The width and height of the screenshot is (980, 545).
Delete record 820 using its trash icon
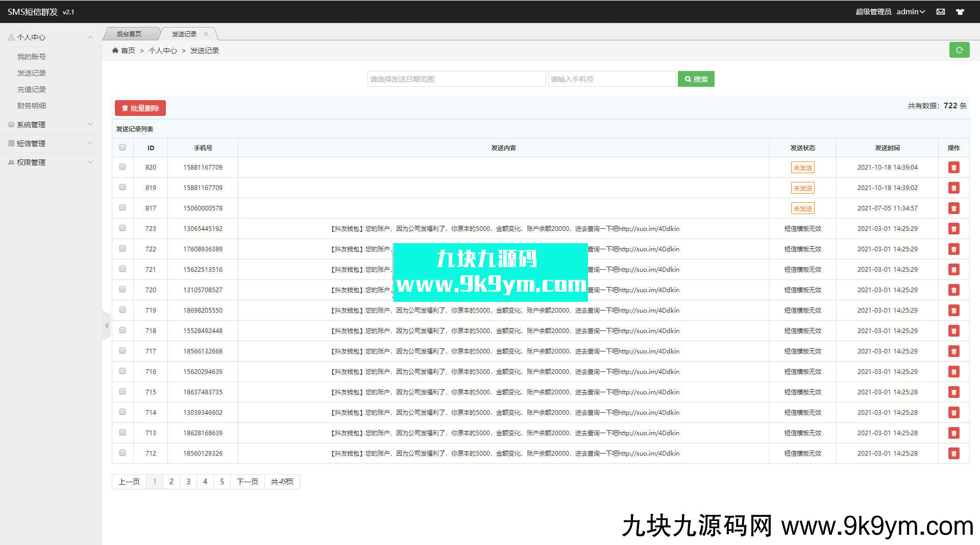953,168
